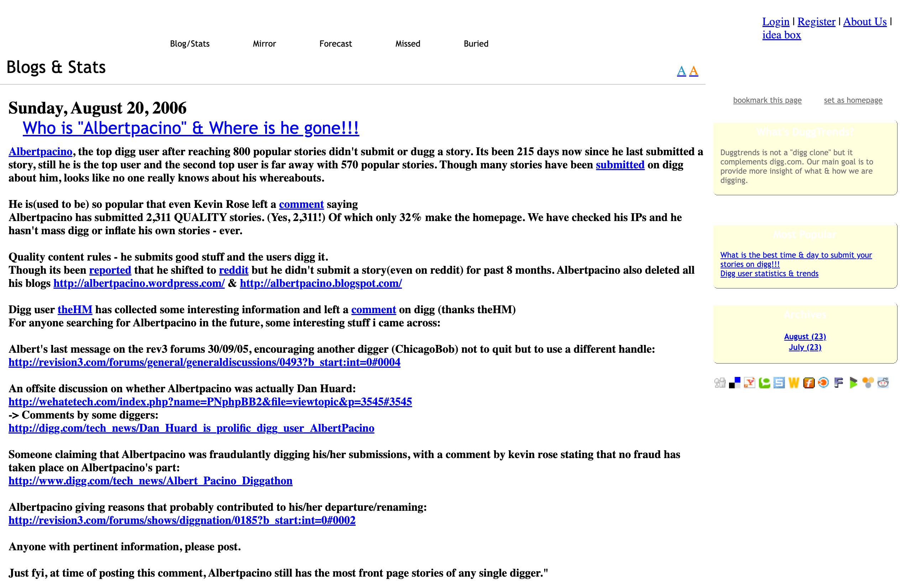Viewport: 902px width, 588px height.
Task: Click the purple F Fark icon
Action: point(838,383)
